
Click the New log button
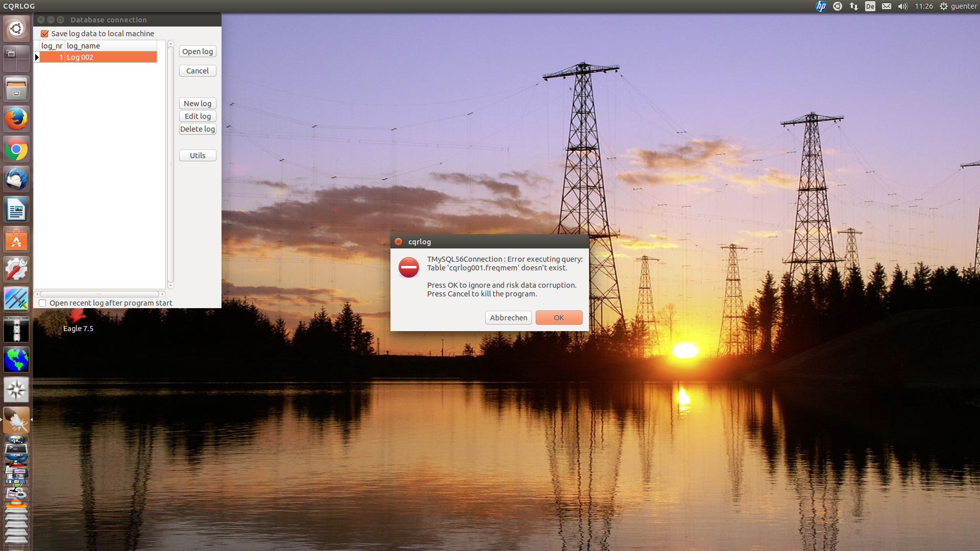(x=198, y=104)
